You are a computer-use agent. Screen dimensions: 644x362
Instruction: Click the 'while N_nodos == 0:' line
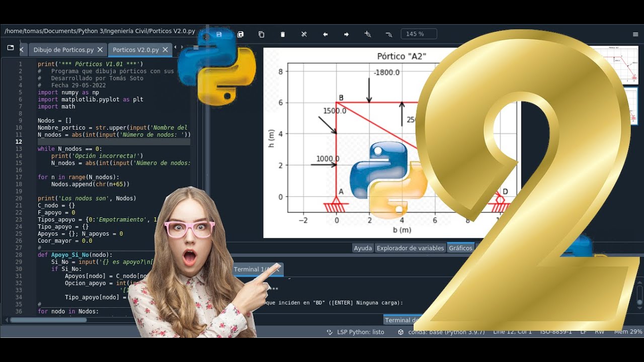pyautogui.click(x=70, y=149)
